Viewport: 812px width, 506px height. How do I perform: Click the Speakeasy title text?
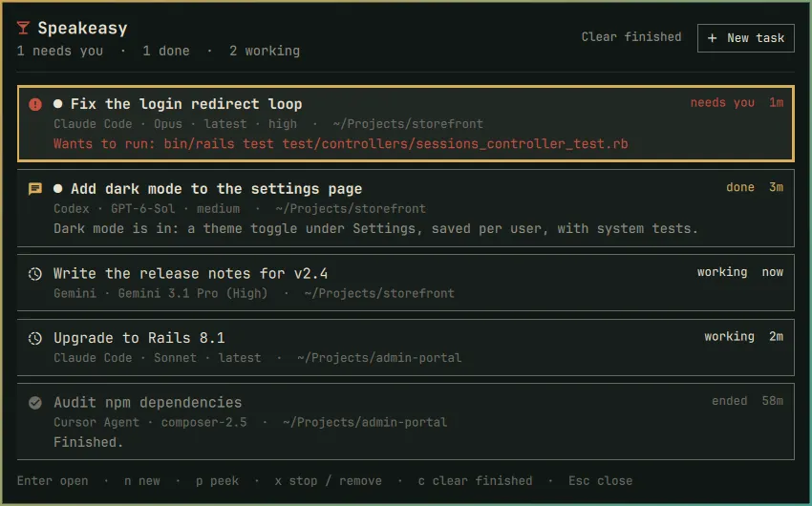coord(82,29)
